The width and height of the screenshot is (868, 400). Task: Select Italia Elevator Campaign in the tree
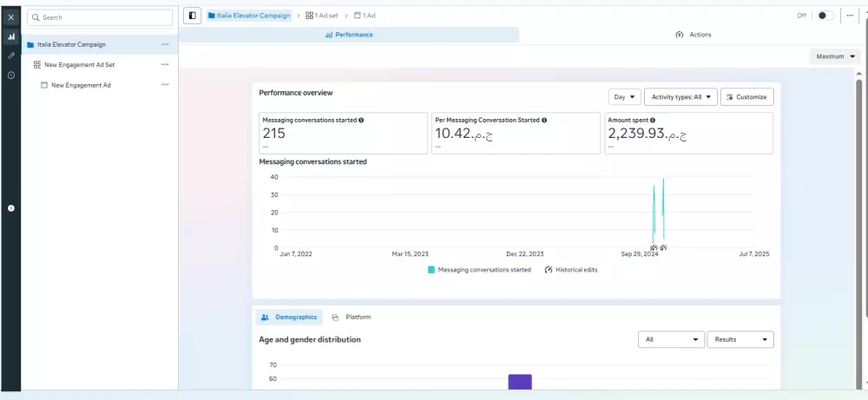click(100, 44)
